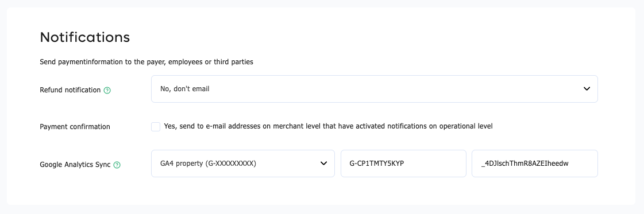This screenshot has width=644, height=214.
Task: Focus the _4DJlschThmR8AZEIheedw secret field
Action: point(535,164)
